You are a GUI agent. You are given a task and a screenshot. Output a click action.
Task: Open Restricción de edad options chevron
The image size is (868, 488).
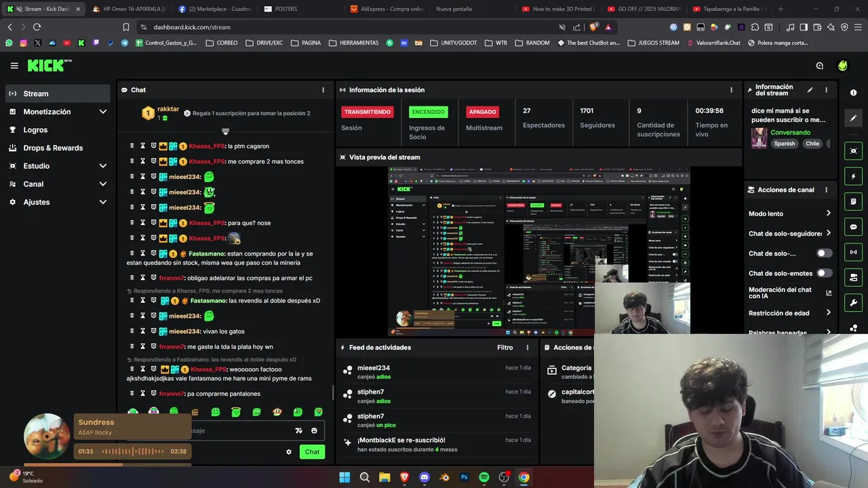[829, 313]
